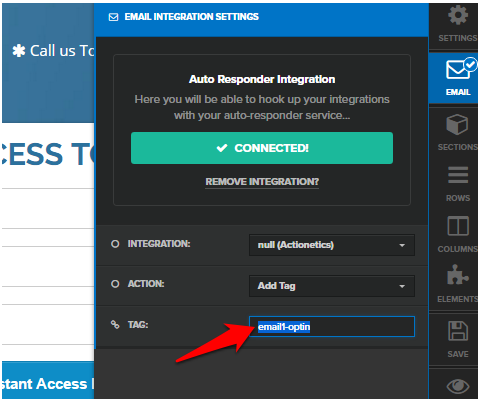Click the Save floppy disk icon
This screenshot has width=481, height=405.
tap(458, 330)
